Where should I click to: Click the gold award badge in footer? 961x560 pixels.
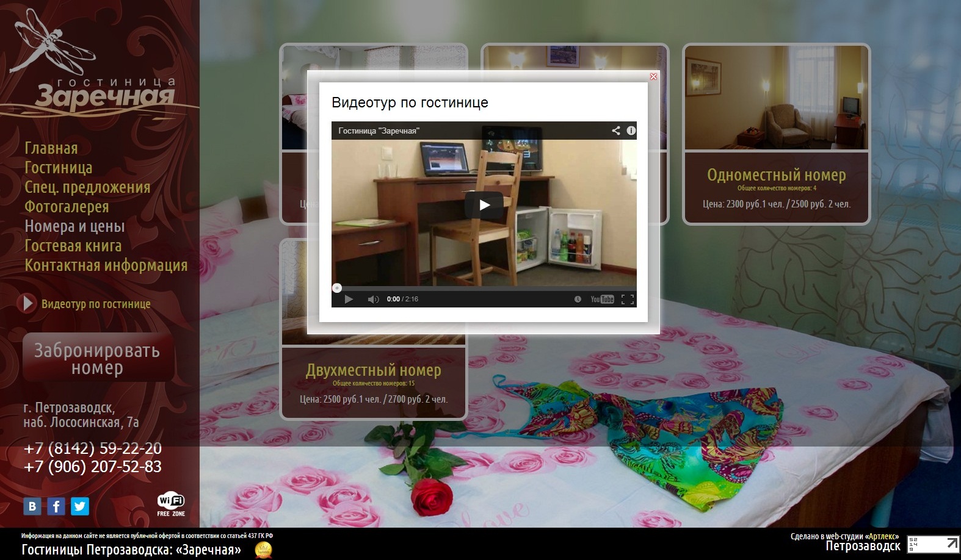pyautogui.click(x=263, y=550)
